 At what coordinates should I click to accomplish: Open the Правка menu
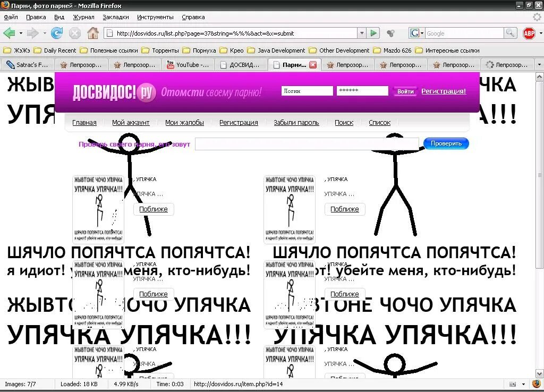36,17
